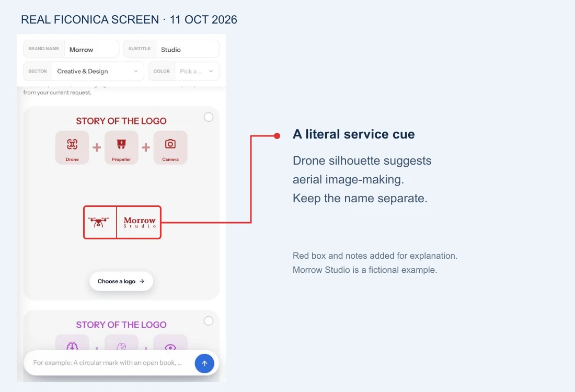575x392 pixels.
Task: Click the Drone icon tile
Action: [72, 147]
